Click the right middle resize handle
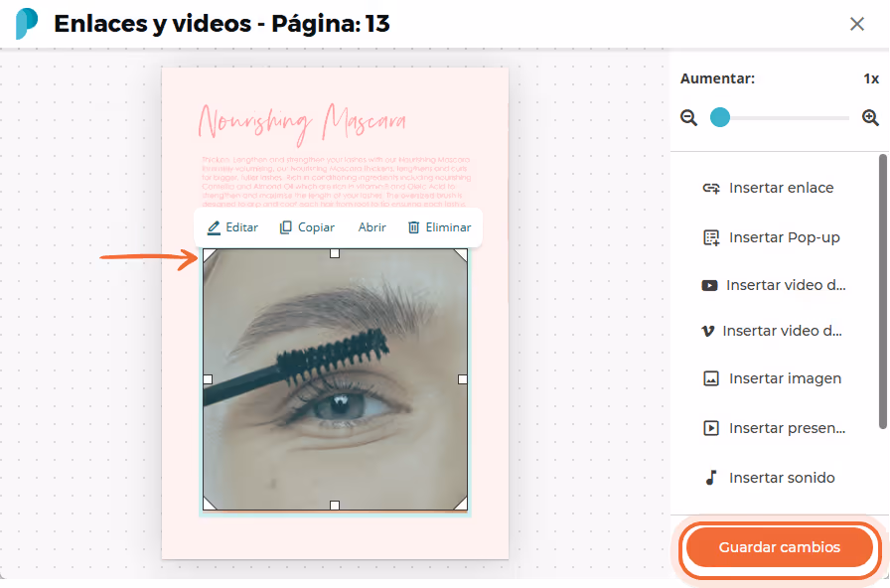This screenshot has height=588, width=890. [463, 379]
